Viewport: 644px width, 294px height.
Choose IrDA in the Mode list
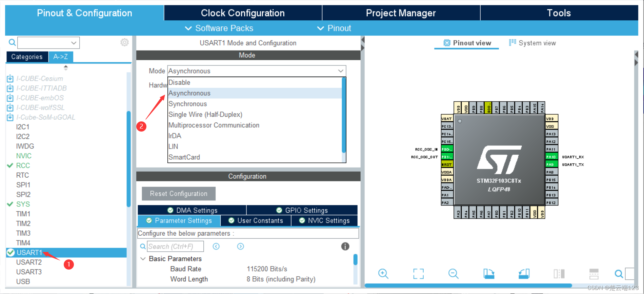(255, 136)
